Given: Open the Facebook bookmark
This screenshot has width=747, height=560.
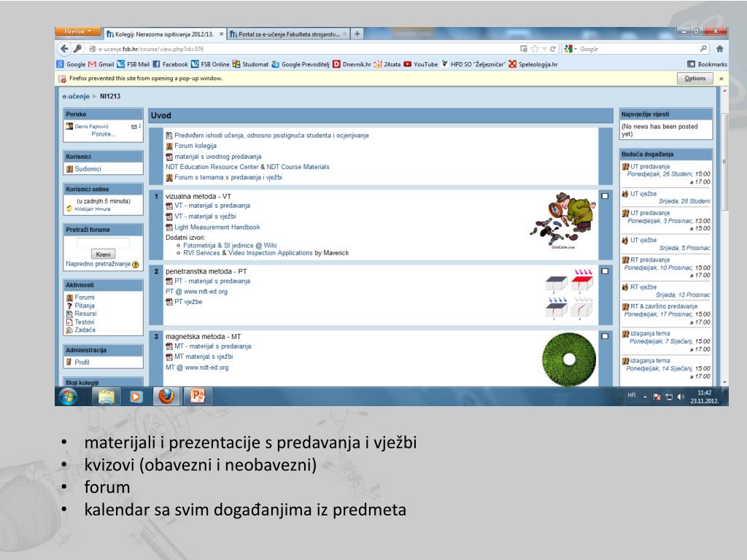Looking at the screenshot, I should click(170, 64).
